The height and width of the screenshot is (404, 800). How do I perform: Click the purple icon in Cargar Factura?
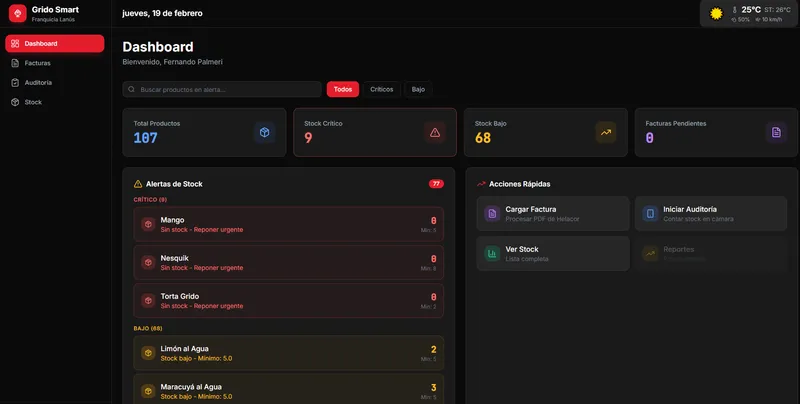click(x=492, y=214)
